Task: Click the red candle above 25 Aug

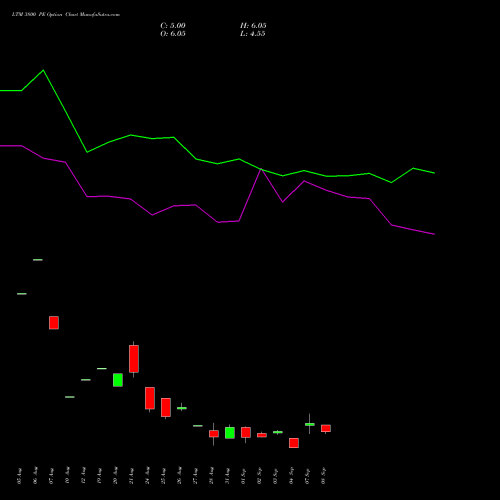Action: pos(166,408)
